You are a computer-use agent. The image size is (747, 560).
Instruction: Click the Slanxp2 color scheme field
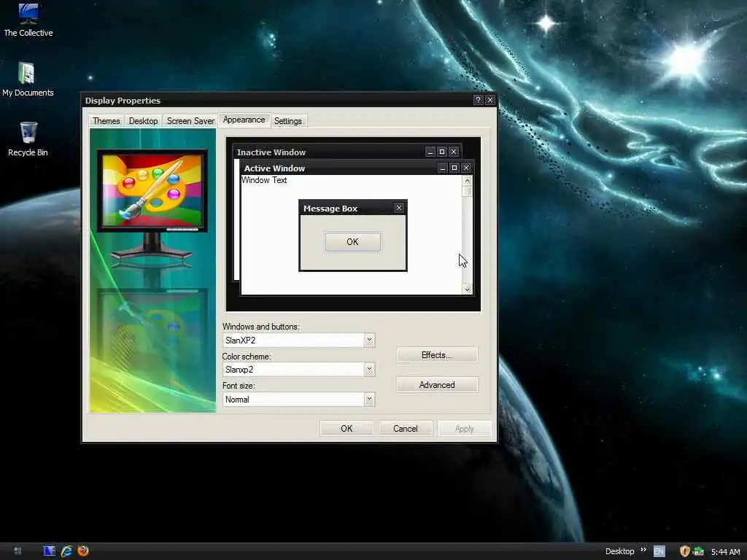(x=293, y=370)
